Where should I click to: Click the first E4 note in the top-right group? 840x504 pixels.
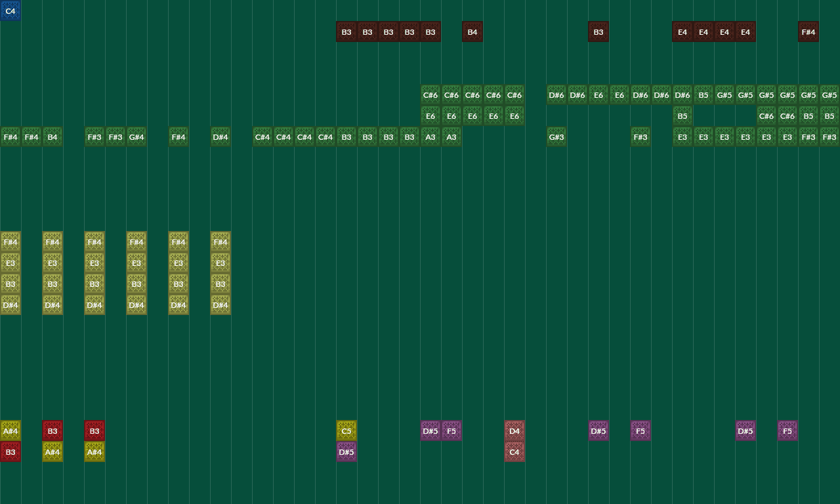pos(682,31)
